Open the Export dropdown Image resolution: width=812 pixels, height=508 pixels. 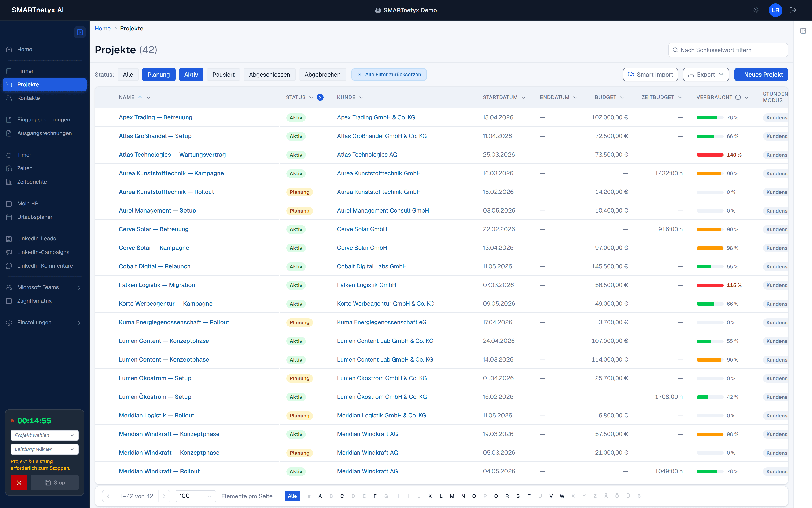point(706,75)
